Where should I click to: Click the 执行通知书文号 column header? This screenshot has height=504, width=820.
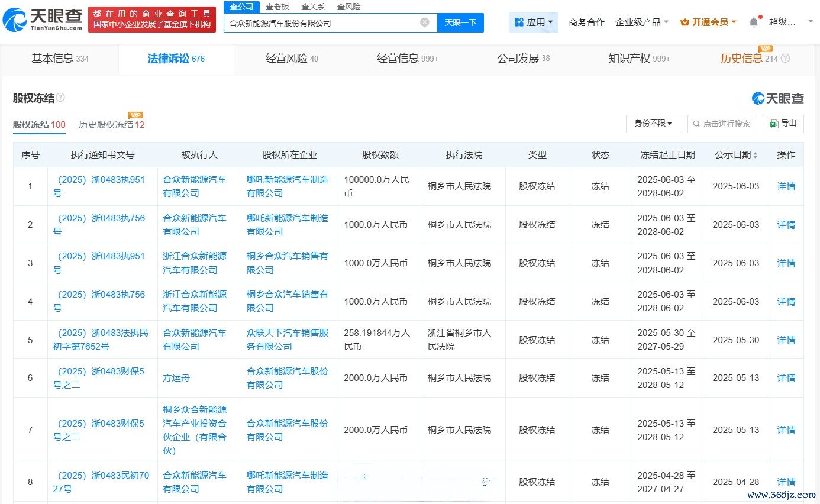[x=103, y=155]
